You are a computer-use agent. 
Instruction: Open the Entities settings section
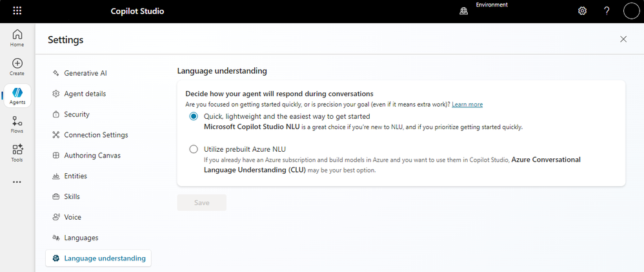coord(75,176)
